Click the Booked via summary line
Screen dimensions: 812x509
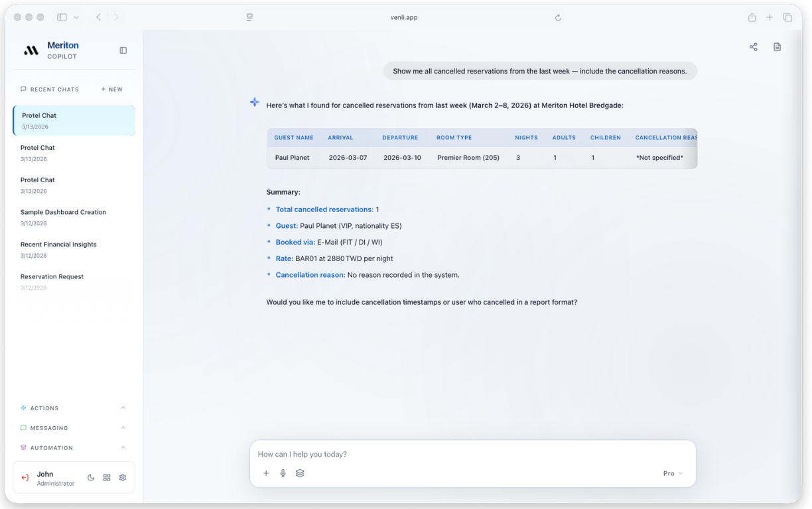pos(329,243)
